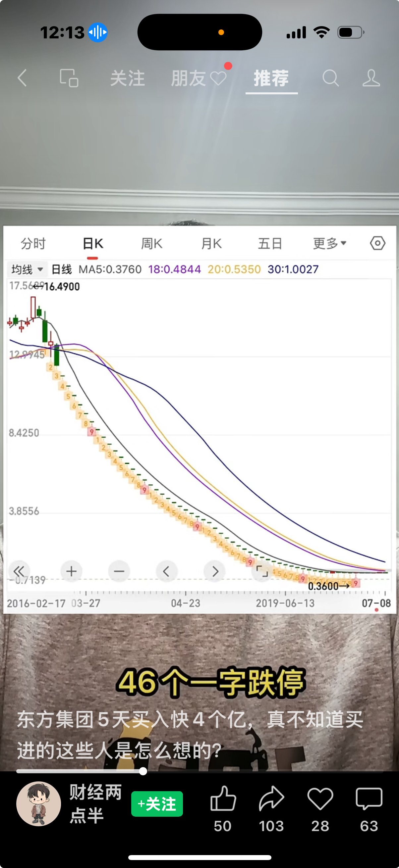The height and width of the screenshot is (868, 399).
Task: Tap the 46个一字跌停 subtitle text
Action: 211,682
